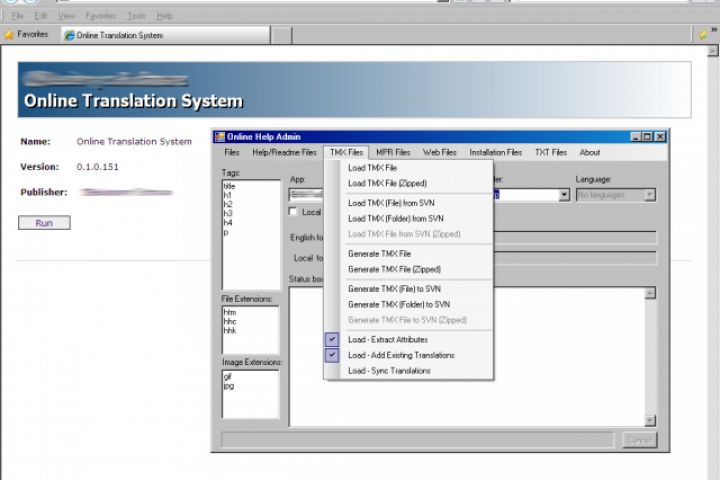The height and width of the screenshot is (480, 720).
Task: Toggle the Load - Extract Attributes checkmark
Action: (332, 339)
